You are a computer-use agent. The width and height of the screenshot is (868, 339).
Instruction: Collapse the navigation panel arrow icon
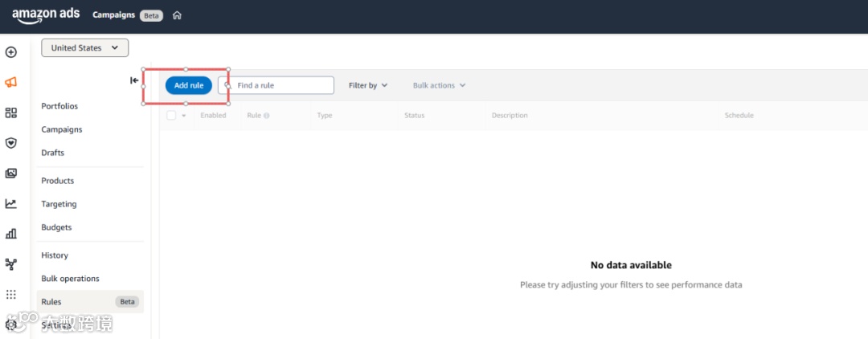[x=134, y=80]
